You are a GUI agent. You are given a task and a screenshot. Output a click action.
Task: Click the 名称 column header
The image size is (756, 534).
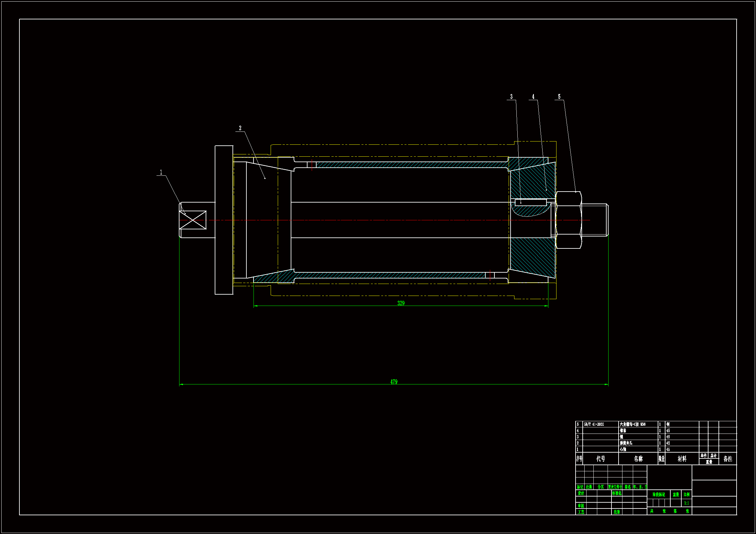pyautogui.click(x=638, y=458)
